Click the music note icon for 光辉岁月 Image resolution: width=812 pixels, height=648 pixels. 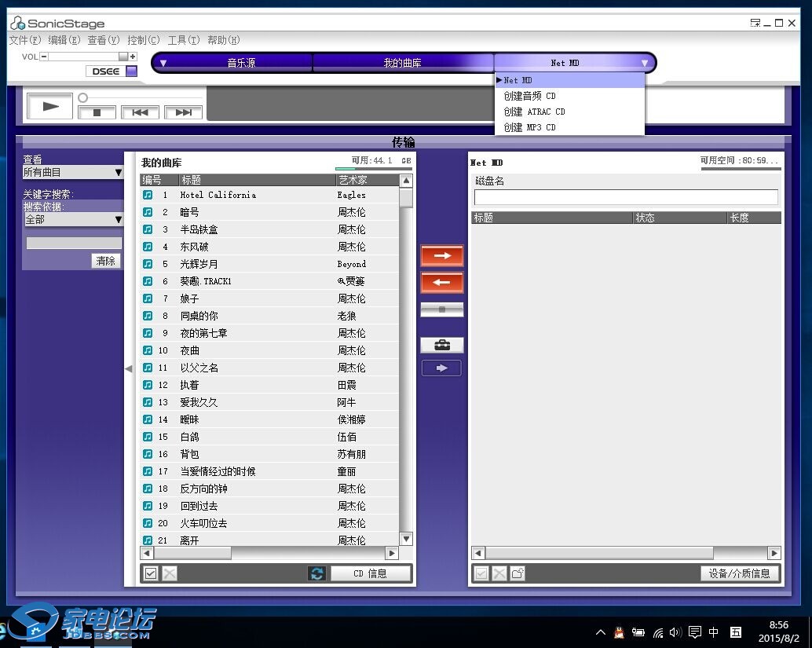(x=148, y=264)
